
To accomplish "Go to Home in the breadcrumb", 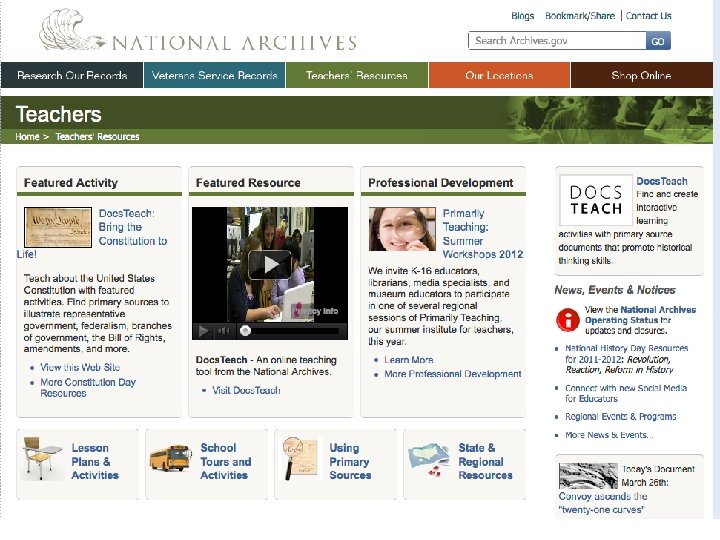I will pyautogui.click(x=27, y=137).
